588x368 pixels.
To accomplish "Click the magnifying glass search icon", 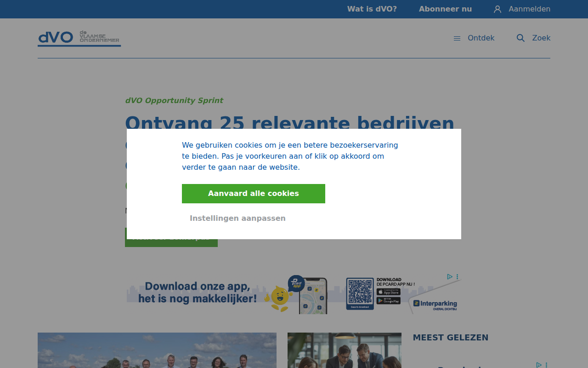I will click(520, 38).
